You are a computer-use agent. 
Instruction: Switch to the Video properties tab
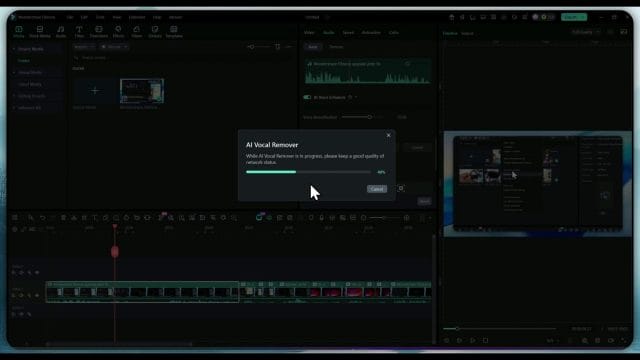point(309,33)
